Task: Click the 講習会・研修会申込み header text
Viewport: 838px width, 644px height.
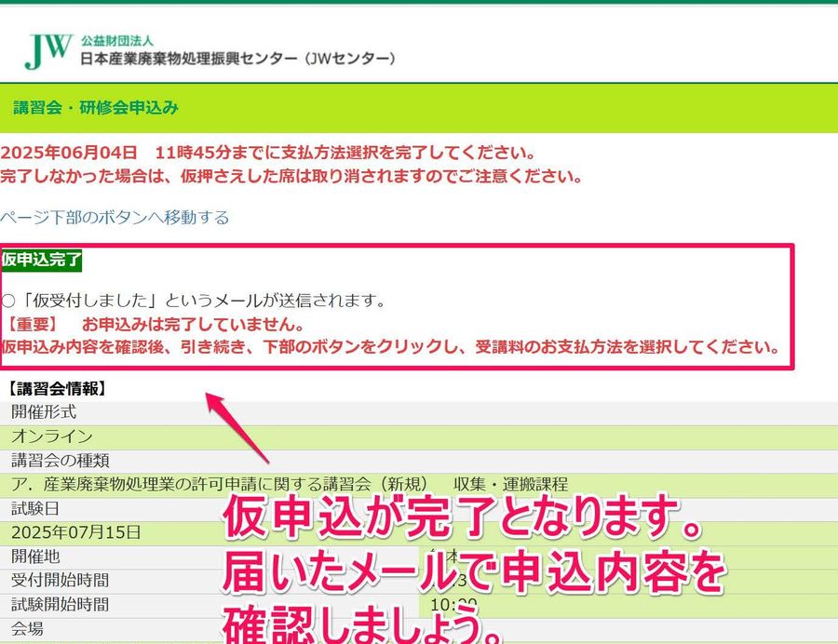Action: pos(96,107)
